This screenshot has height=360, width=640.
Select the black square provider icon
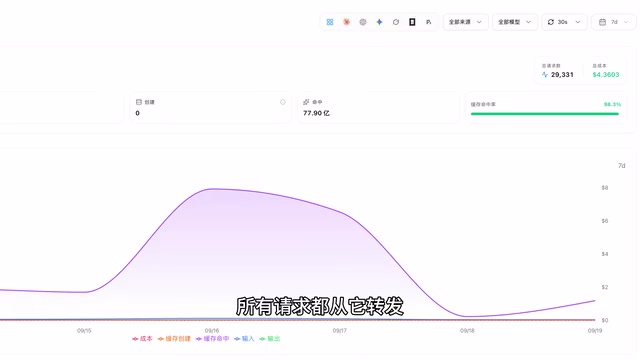click(x=412, y=22)
